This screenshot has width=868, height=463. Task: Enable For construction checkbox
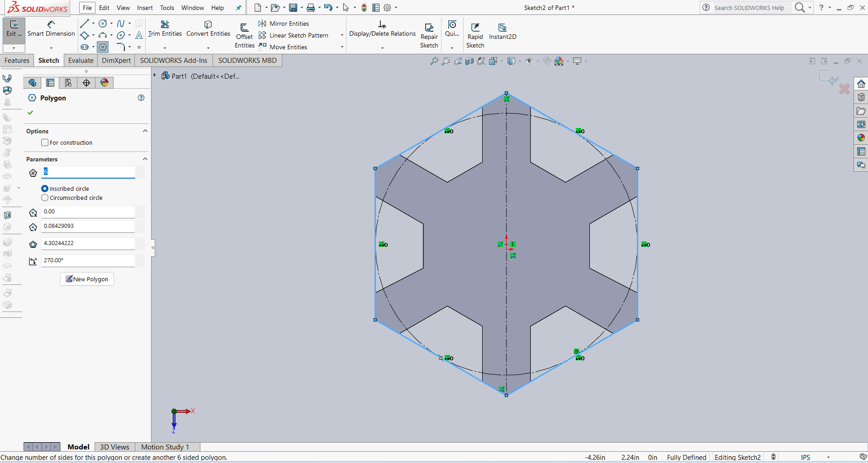[x=45, y=142]
